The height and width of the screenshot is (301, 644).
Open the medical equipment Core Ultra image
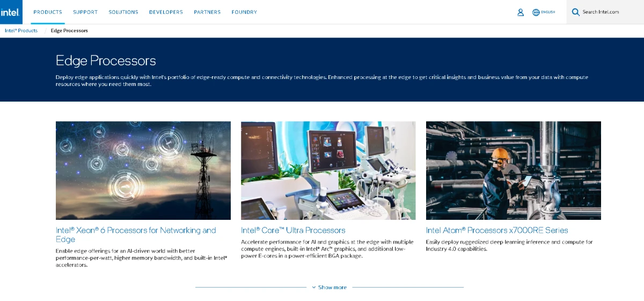coord(328,170)
